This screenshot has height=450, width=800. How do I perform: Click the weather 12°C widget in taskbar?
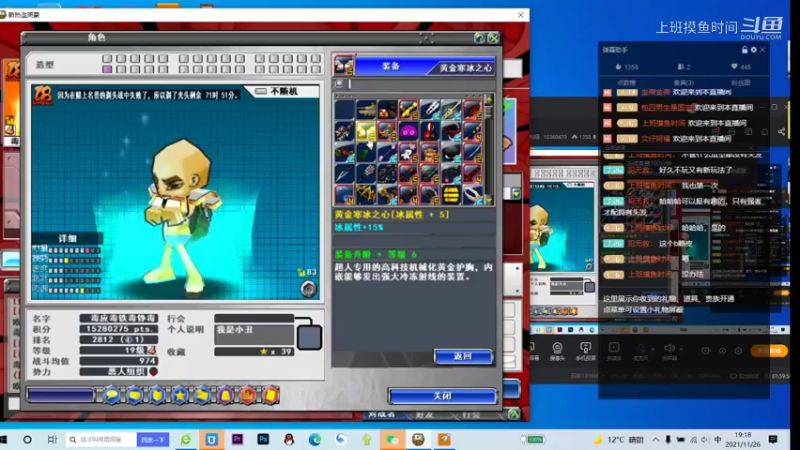click(x=617, y=439)
